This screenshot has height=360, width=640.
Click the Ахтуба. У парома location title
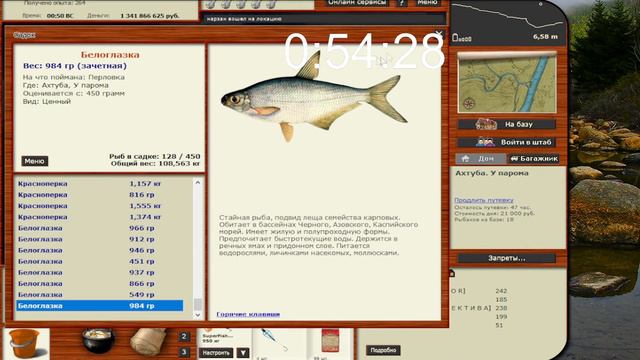[492, 173]
